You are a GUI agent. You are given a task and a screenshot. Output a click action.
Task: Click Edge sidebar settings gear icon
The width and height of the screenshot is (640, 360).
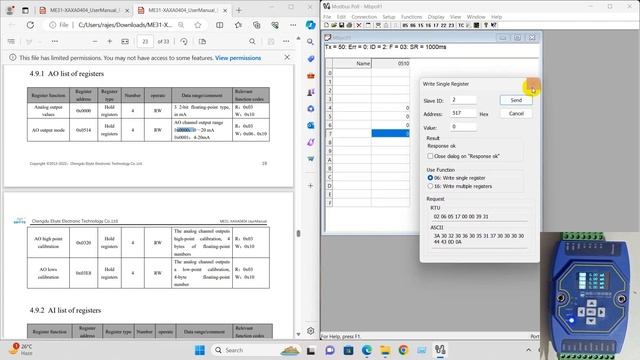click(x=311, y=331)
